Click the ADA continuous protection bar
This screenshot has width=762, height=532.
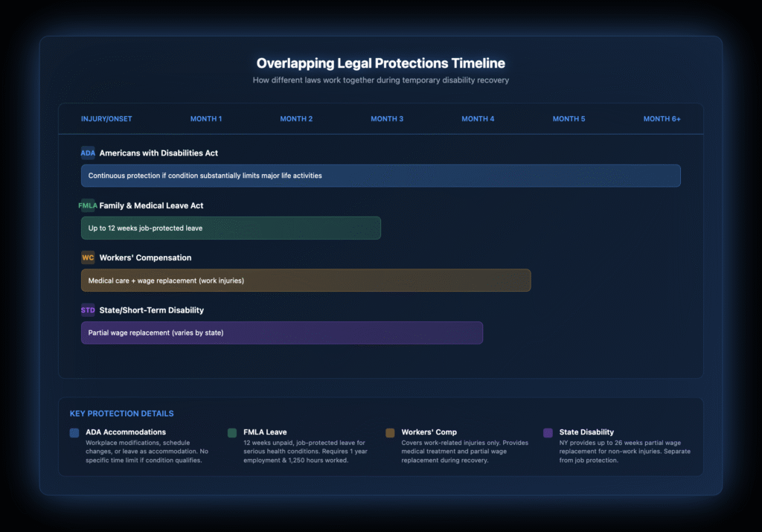[380, 176]
